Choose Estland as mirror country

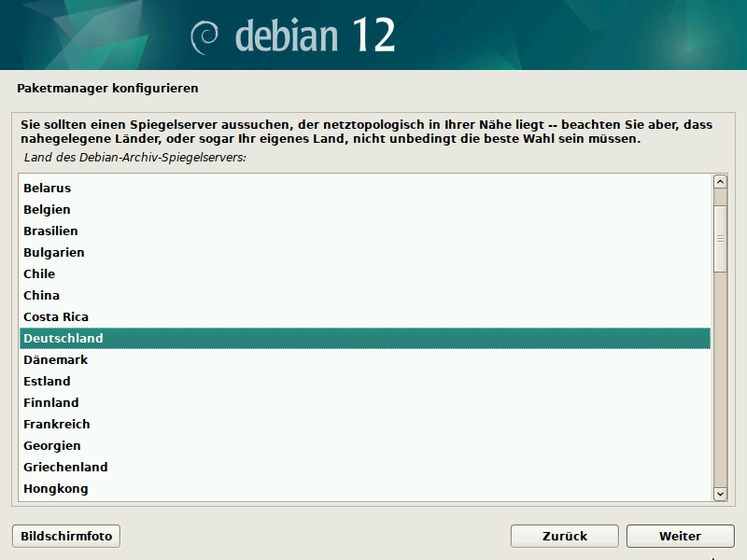pyautogui.click(x=47, y=381)
